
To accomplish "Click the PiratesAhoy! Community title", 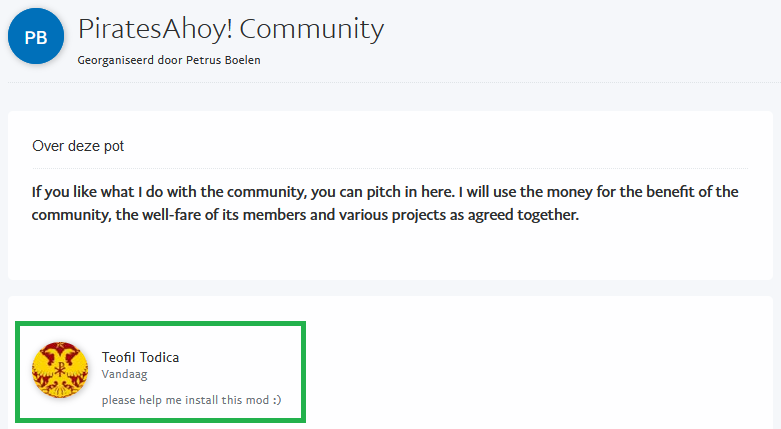I will pyautogui.click(x=230, y=29).
